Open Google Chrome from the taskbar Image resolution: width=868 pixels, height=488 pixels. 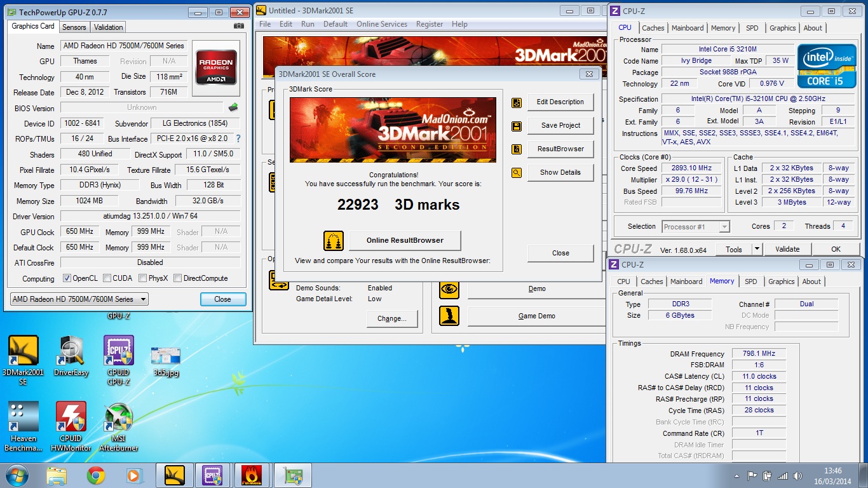pos(96,475)
